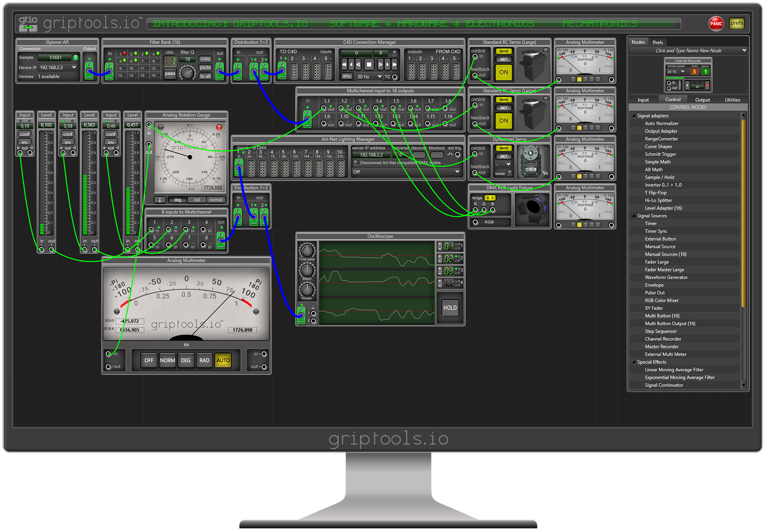765x532 pixels.
Task: Select DEG mode on large Analog Multimeter
Action: point(186,361)
